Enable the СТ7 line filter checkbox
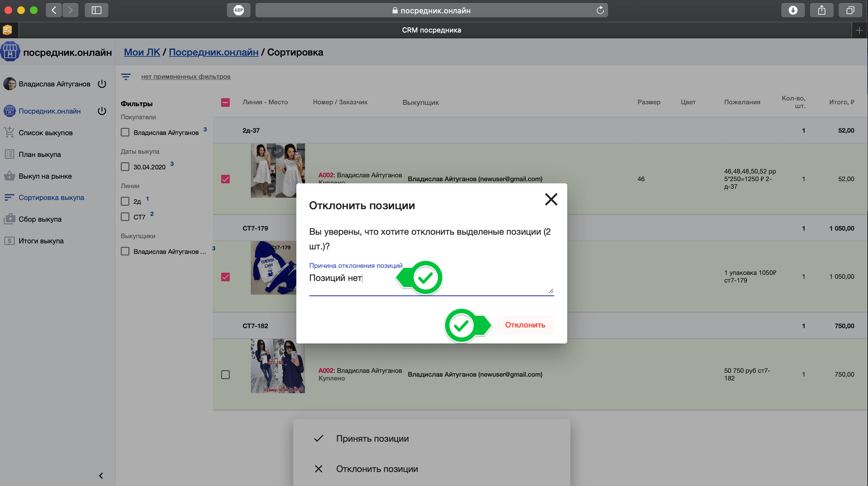This screenshot has width=868, height=486. 125,217
